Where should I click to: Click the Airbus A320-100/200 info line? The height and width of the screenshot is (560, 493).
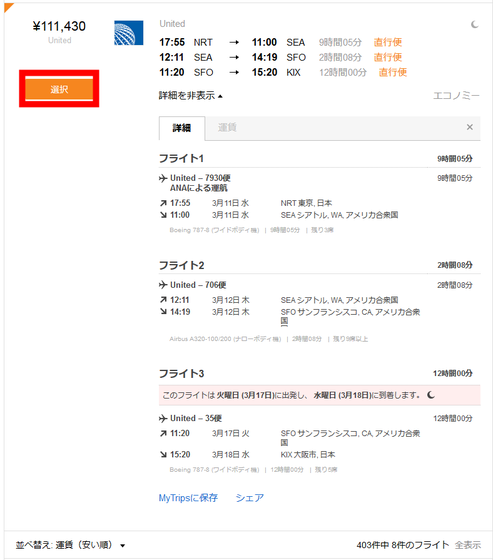tap(269, 339)
